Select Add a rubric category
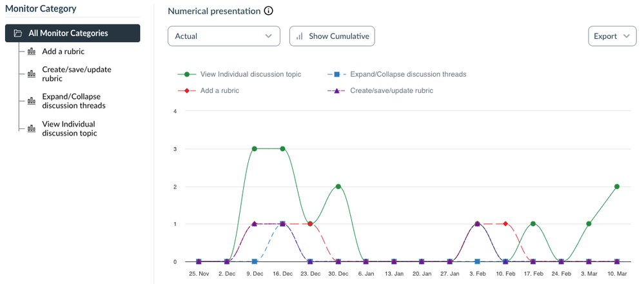Viewport: 644px width, 284px height. click(x=63, y=52)
